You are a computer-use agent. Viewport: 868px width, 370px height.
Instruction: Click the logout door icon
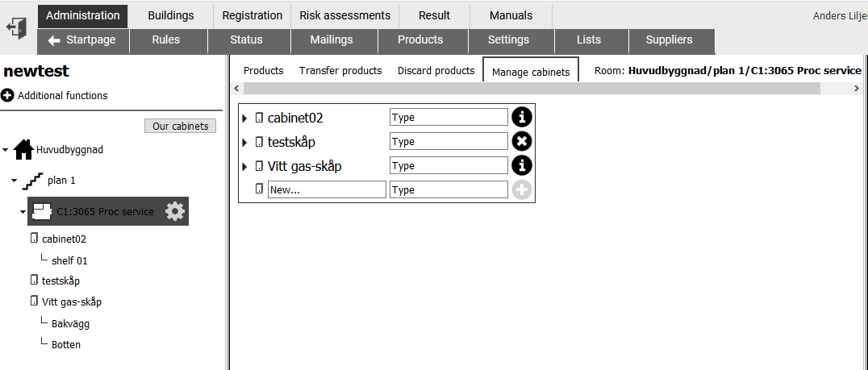(17, 28)
